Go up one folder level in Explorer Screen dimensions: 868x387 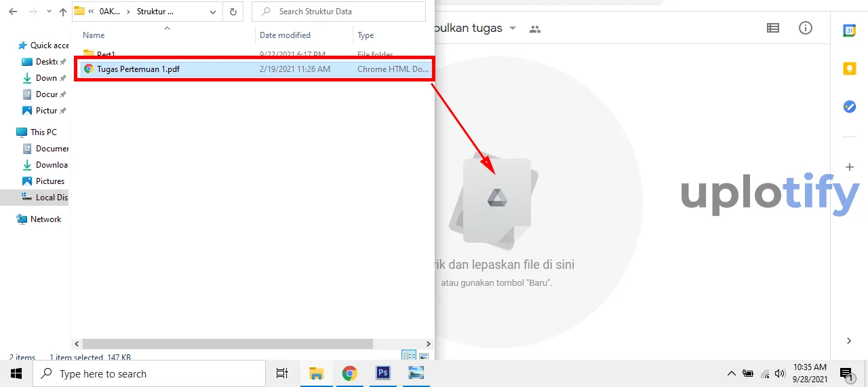point(63,12)
